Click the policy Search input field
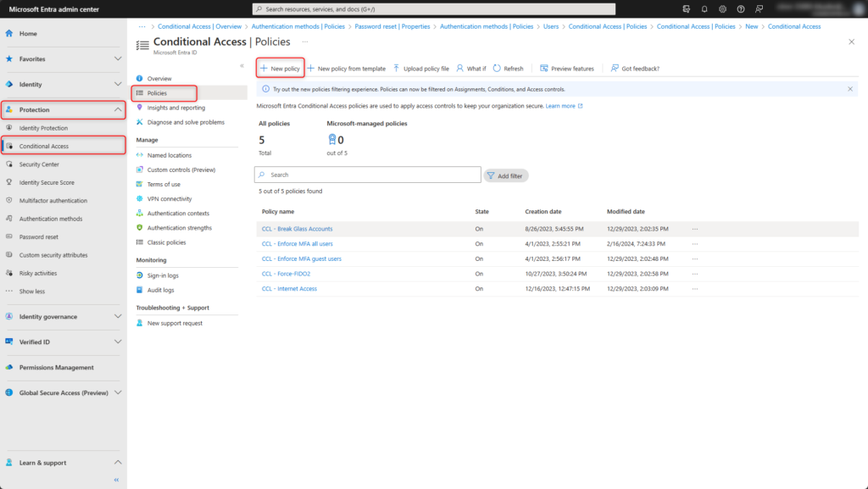This screenshot has width=868, height=489. [367, 175]
